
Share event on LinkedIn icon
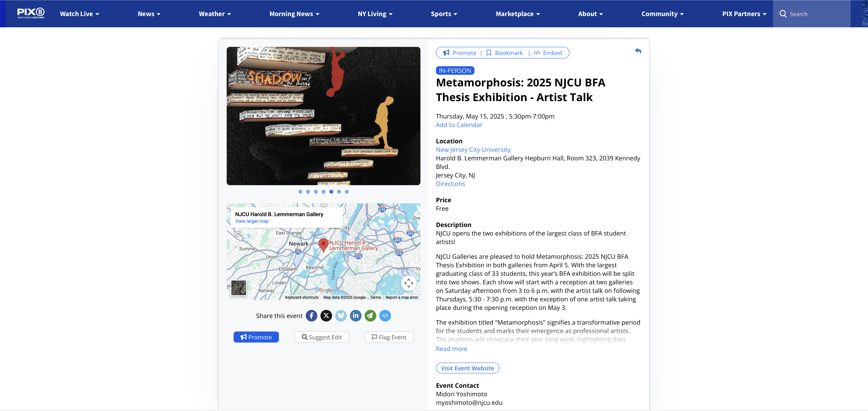pos(356,316)
